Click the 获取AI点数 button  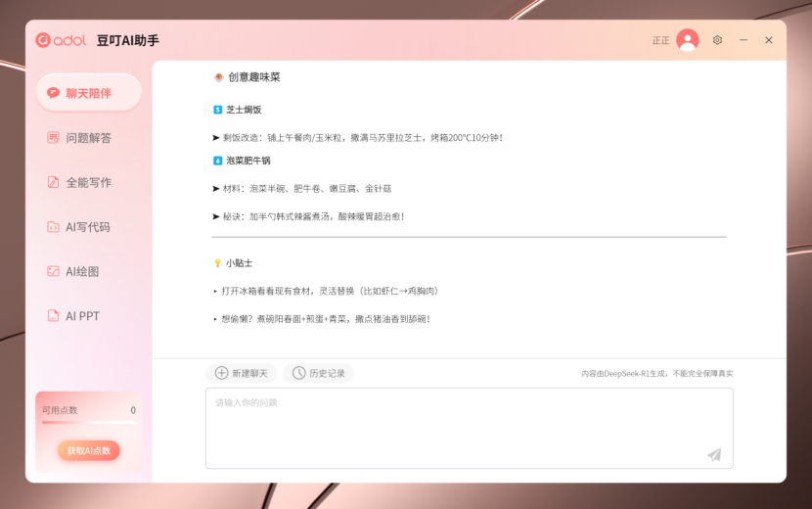(89, 450)
